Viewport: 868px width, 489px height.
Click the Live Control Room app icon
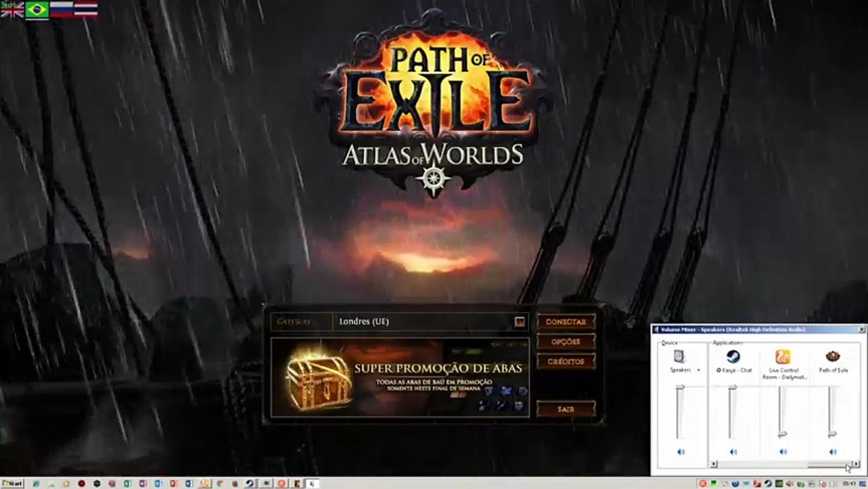pyautogui.click(x=782, y=357)
